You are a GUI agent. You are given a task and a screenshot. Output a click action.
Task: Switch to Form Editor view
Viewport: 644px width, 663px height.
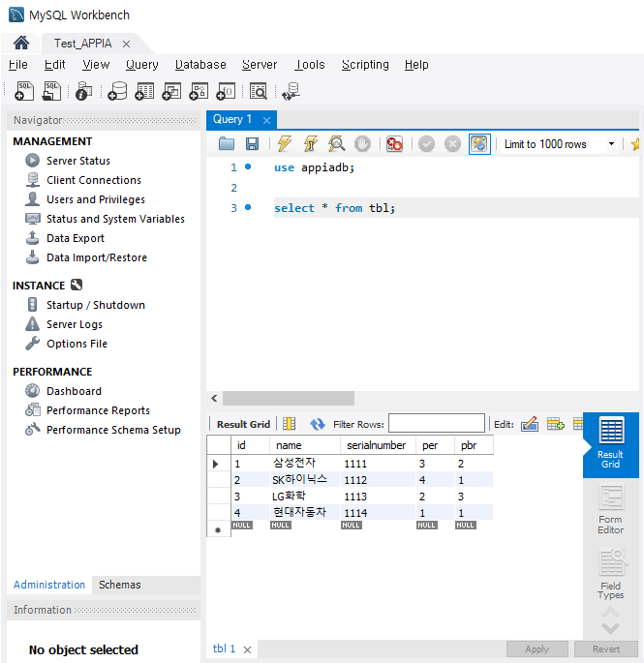610,510
